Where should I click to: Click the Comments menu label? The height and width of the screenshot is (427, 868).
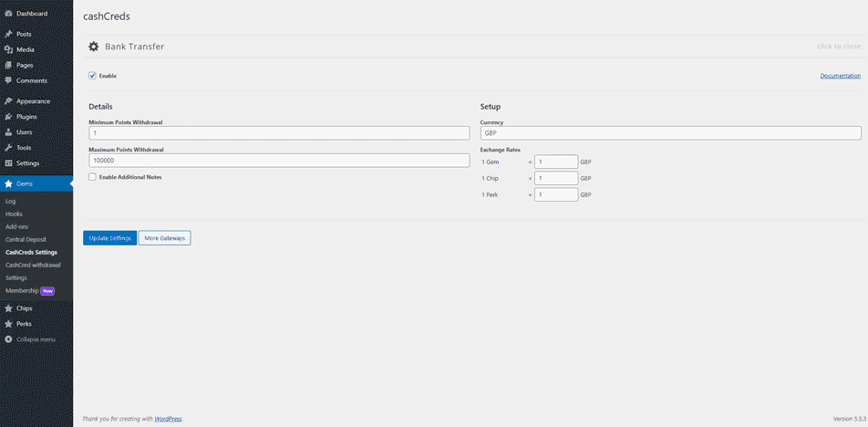click(x=32, y=80)
